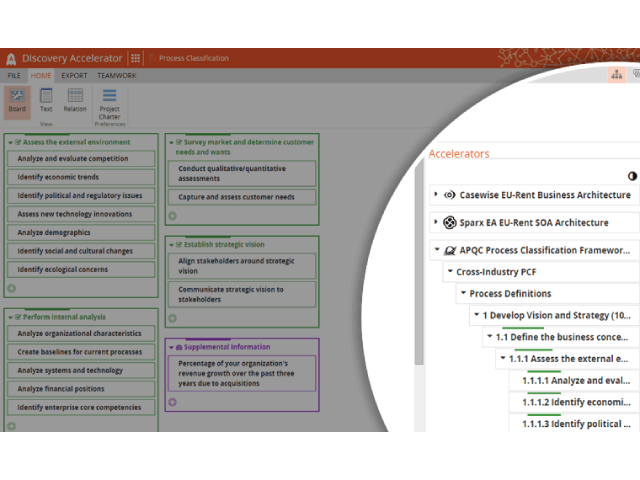Select the Board view icon

coord(17,101)
